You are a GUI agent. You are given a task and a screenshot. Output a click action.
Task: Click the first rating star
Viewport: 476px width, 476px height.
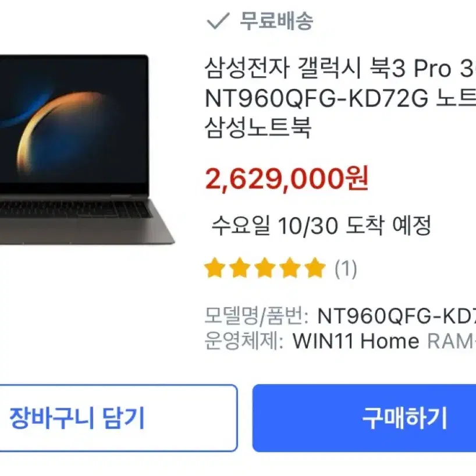215,268
